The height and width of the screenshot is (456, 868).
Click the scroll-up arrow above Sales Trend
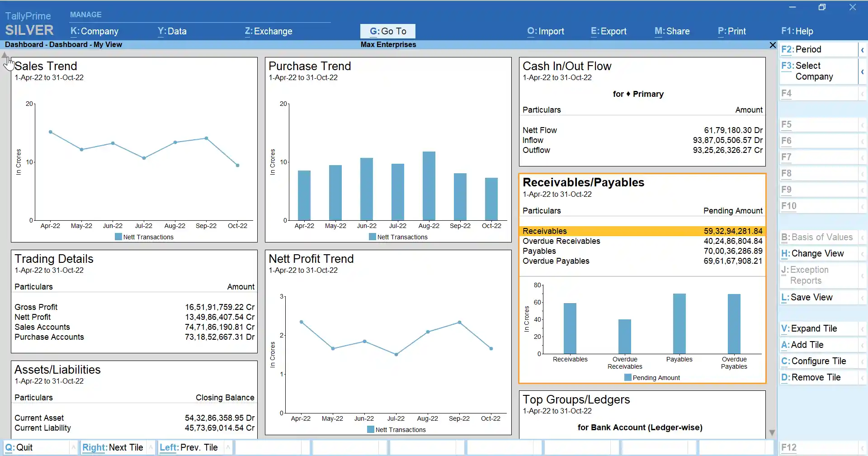click(x=5, y=55)
